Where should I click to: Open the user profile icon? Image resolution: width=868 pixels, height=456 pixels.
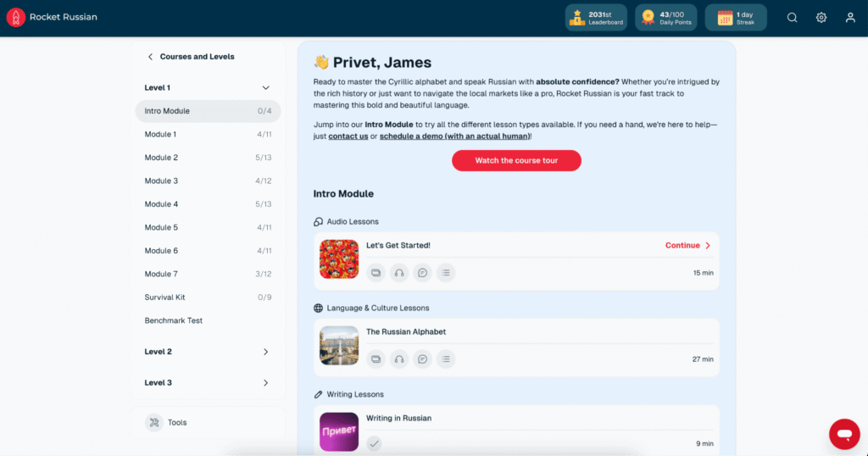coord(850,17)
